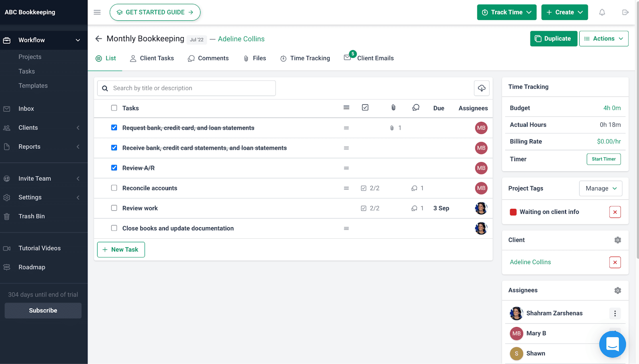Open the Inbox from sidebar
The height and width of the screenshot is (364, 639).
tap(26, 109)
